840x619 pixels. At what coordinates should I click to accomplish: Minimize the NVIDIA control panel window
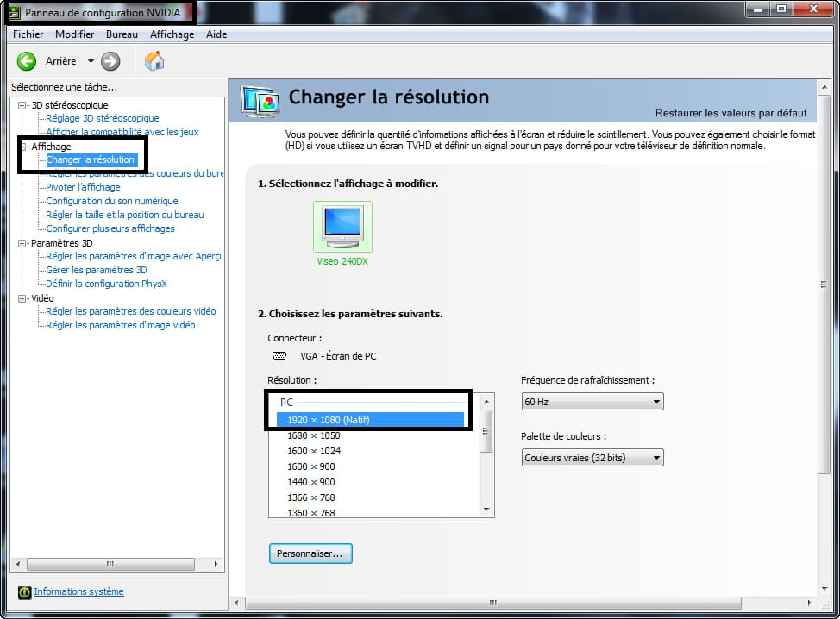click(758, 9)
